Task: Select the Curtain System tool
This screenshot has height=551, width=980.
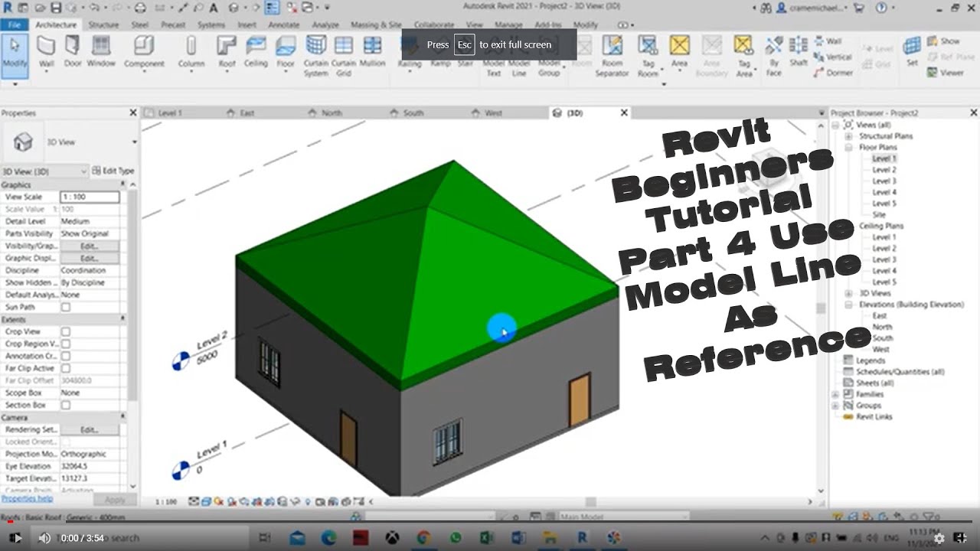Action: coord(315,55)
